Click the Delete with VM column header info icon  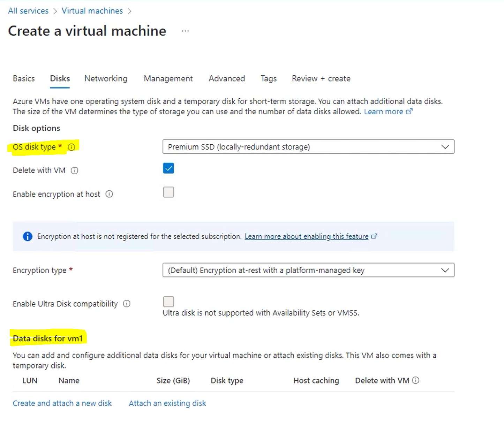pos(416,380)
